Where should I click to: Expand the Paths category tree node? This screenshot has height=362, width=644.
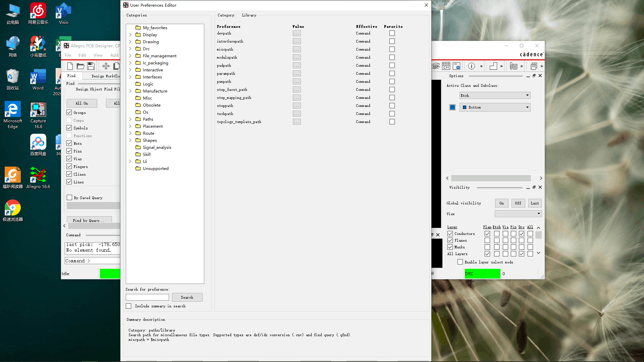click(x=130, y=119)
